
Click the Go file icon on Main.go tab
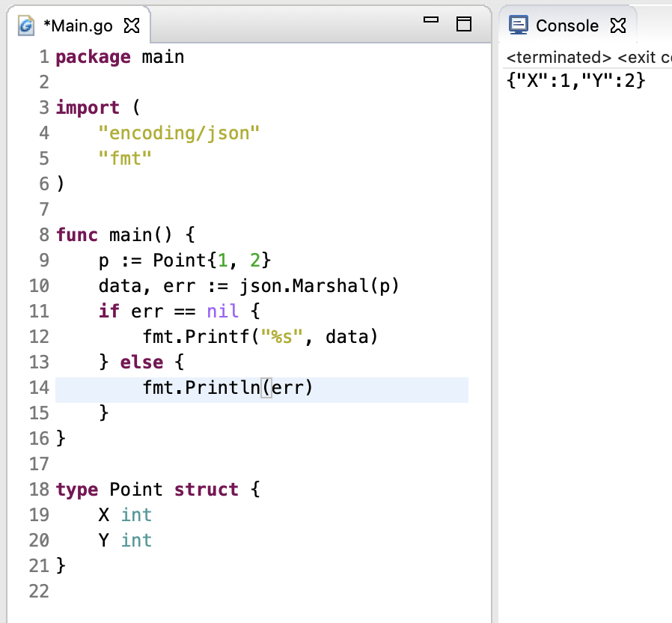[x=27, y=26]
